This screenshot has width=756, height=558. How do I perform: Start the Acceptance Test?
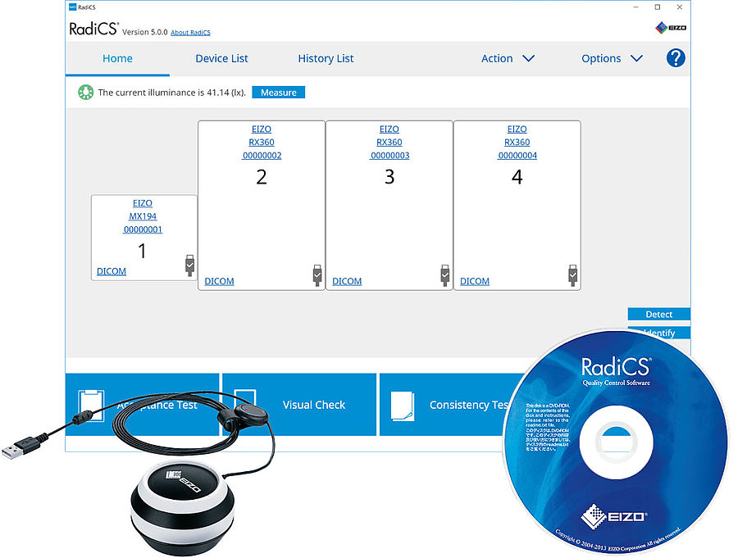tap(142, 405)
